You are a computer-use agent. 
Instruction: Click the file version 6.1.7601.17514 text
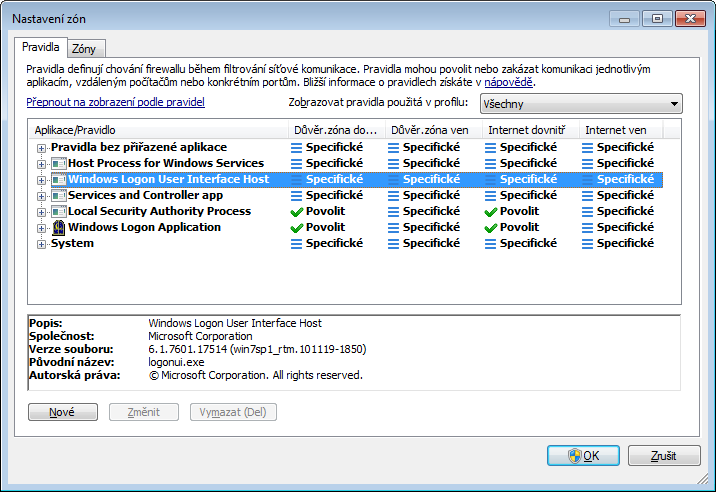[x=257, y=349]
